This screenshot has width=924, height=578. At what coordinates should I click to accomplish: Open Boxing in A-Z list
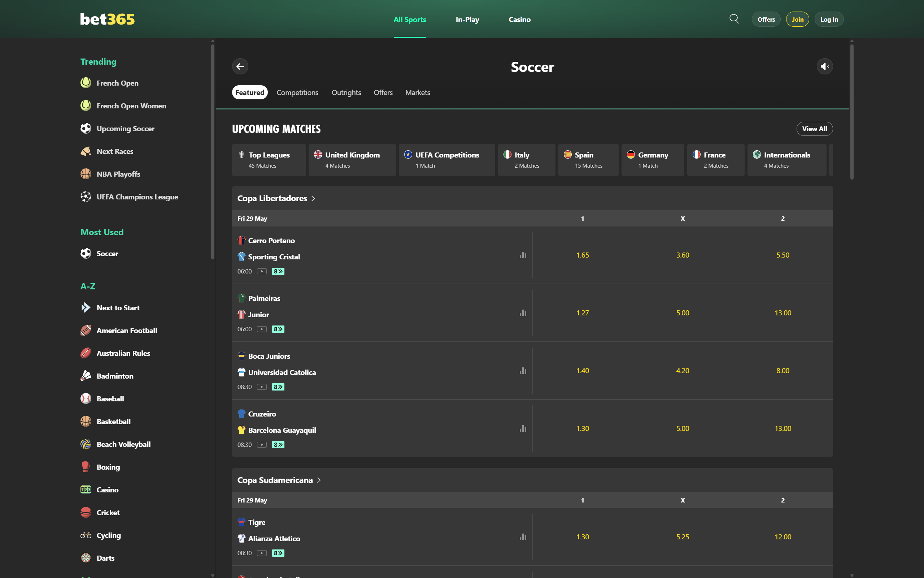(100, 467)
